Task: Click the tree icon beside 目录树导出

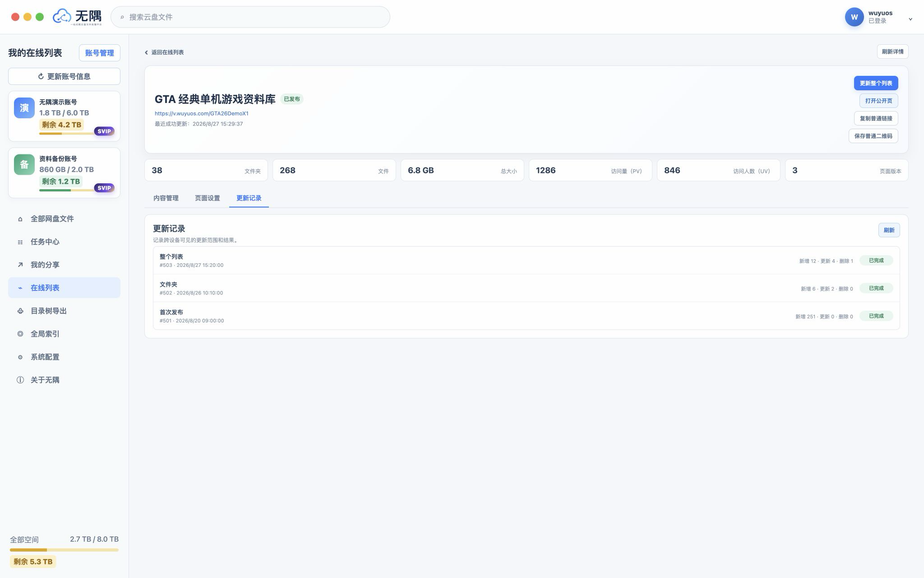Action: click(20, 311)
